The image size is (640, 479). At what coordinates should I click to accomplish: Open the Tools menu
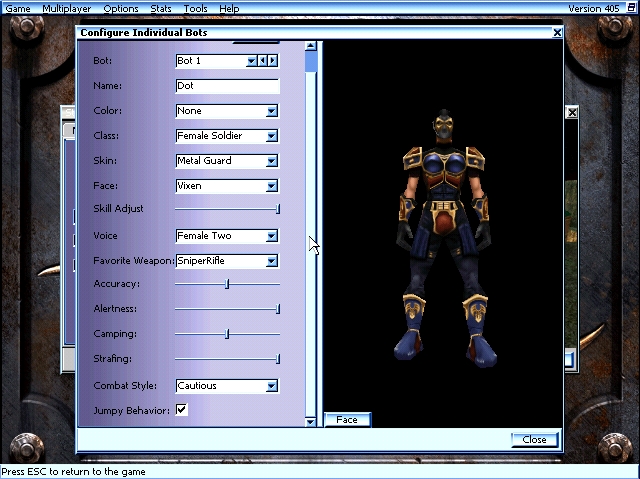click(195, 9)
